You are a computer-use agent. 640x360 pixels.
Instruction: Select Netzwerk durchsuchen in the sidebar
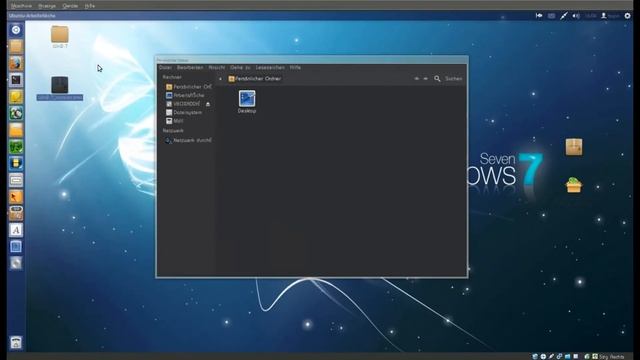click(189, 140)
